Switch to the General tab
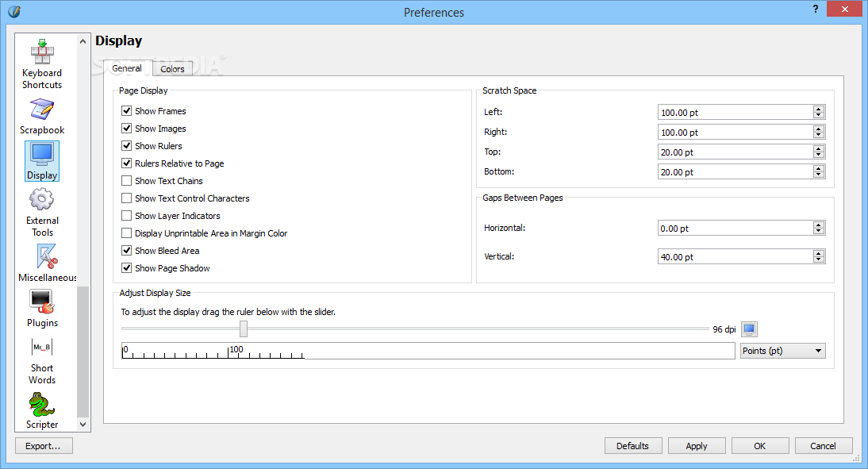Screen dimensions: 868x469 pyautogui.click(x=127, y=68)
